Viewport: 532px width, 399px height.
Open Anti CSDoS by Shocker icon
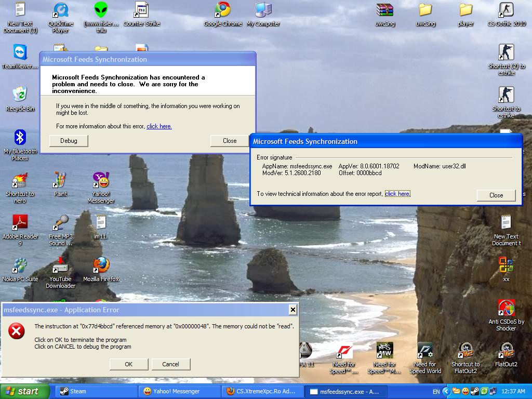[x=506, y=315]
